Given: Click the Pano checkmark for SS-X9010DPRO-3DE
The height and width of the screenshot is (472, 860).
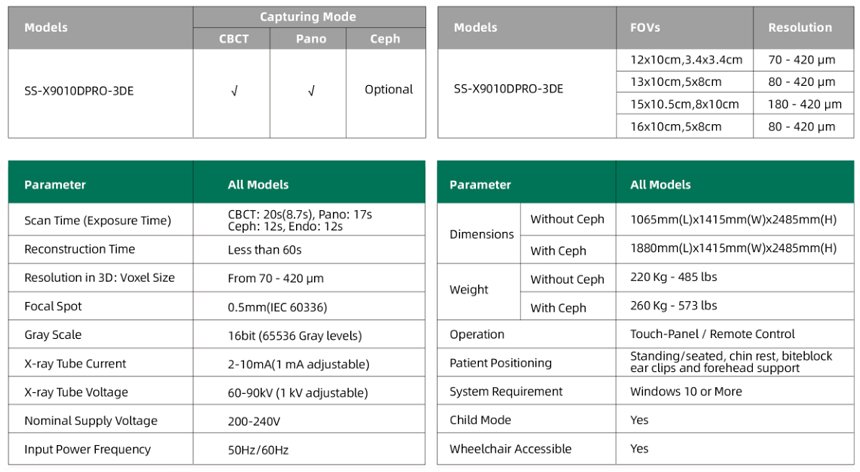Looking at the screenshot, I should [x=310, y=90].
